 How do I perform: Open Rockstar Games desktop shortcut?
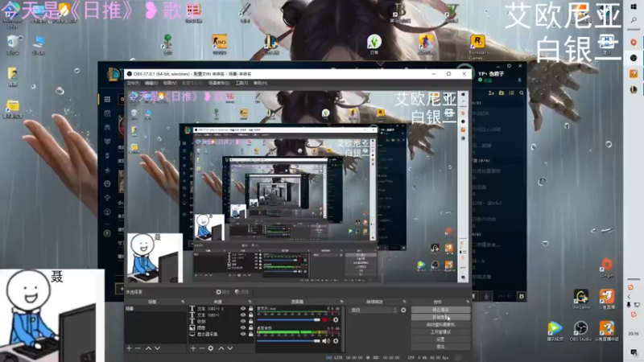pos(477,47)
